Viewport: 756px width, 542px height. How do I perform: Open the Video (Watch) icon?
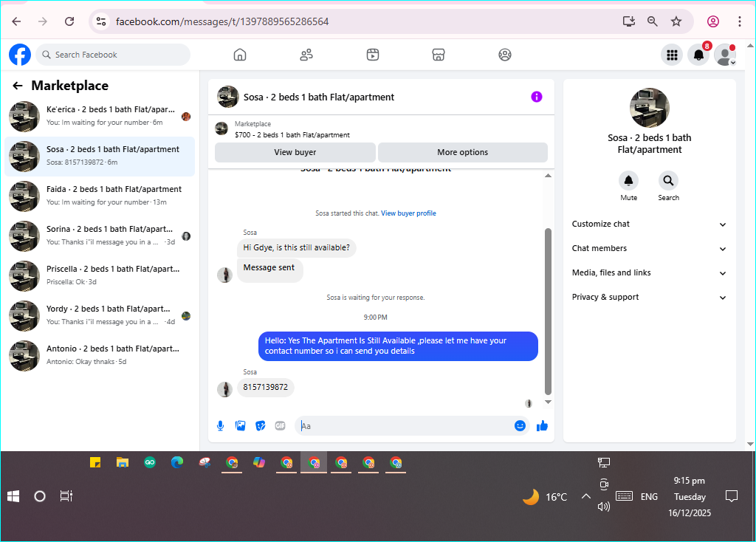[373, 55]
